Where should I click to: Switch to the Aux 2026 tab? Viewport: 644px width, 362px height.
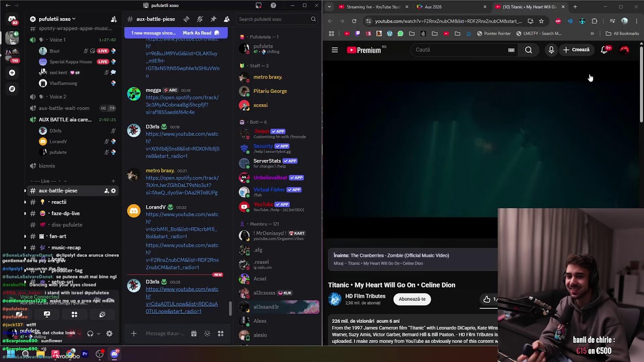(x=451, y=7)
